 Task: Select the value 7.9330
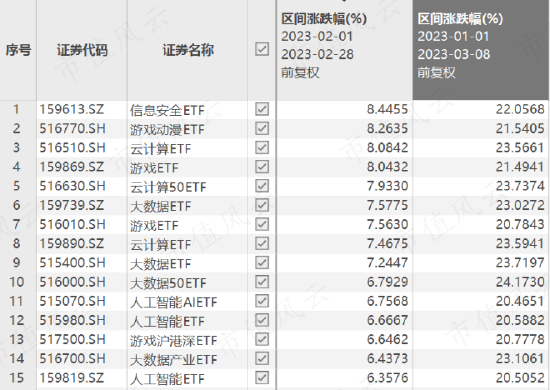tap(388, 186)
